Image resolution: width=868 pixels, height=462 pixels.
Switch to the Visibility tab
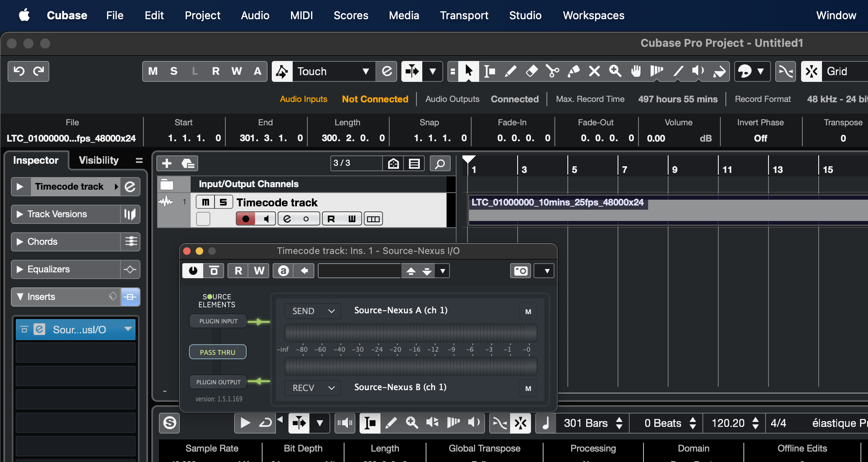coord(99,160)
